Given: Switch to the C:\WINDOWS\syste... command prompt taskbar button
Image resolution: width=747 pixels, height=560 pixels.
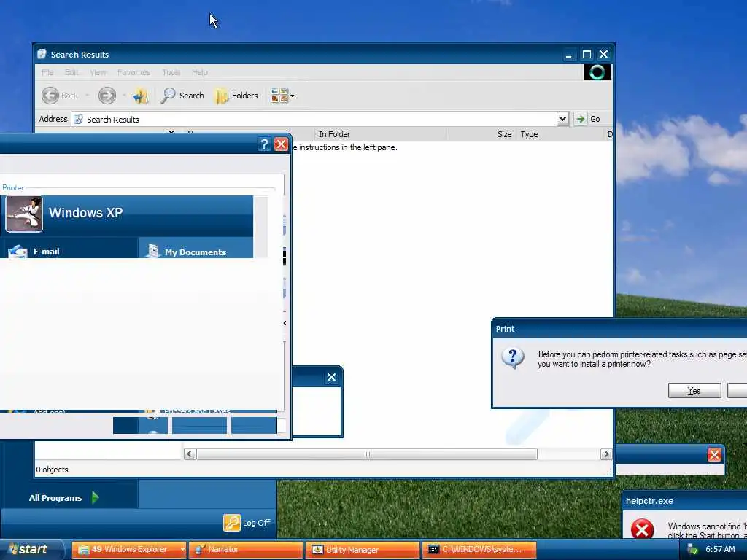Looking at the screenshot, I should click(479, 550).
